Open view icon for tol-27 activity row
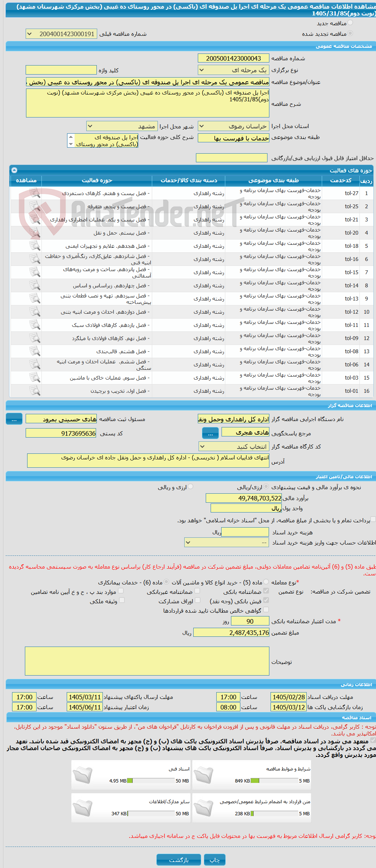 coord(35,193)
